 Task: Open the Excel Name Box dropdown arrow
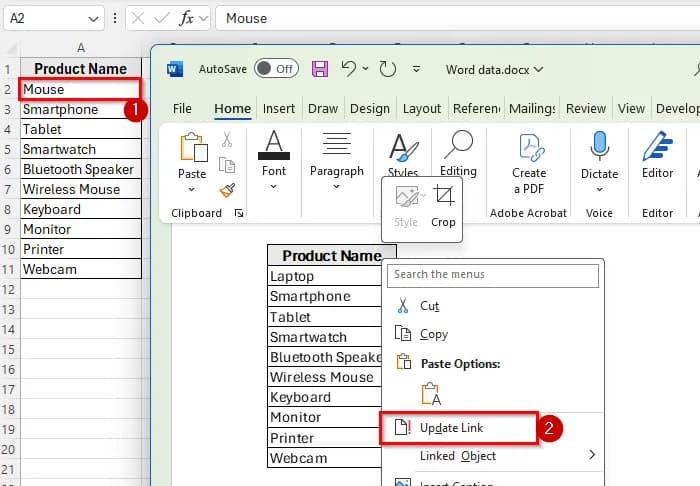[93, 19]
